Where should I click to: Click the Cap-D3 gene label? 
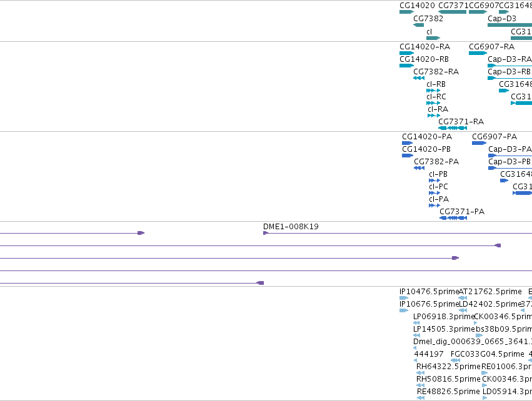pos(502,18)
